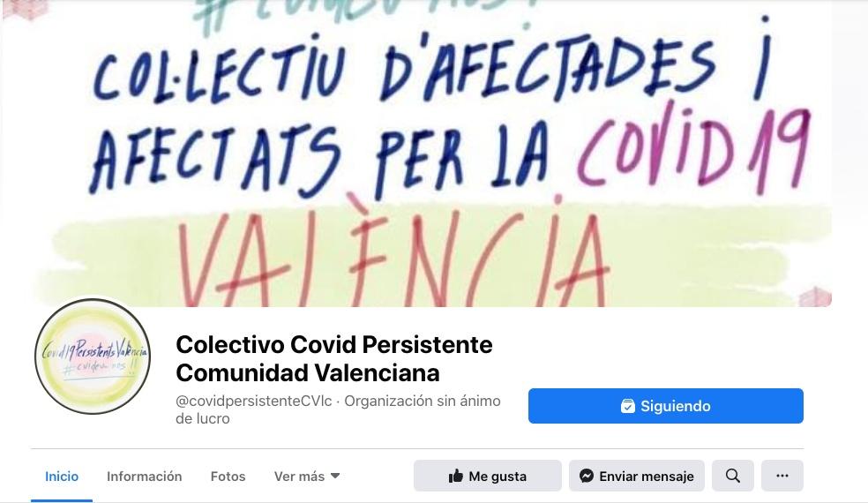Click Organización sin ánimo de lucro category

click(x=338, y=409)
